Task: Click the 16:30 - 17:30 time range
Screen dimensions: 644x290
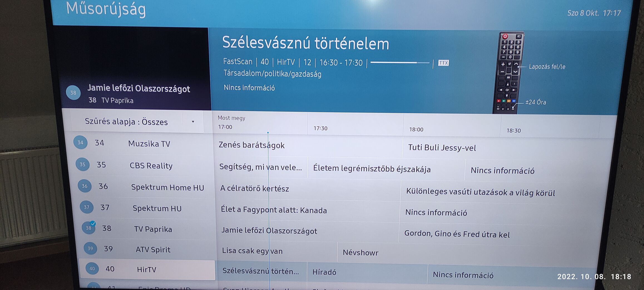Action: [341, 63]
